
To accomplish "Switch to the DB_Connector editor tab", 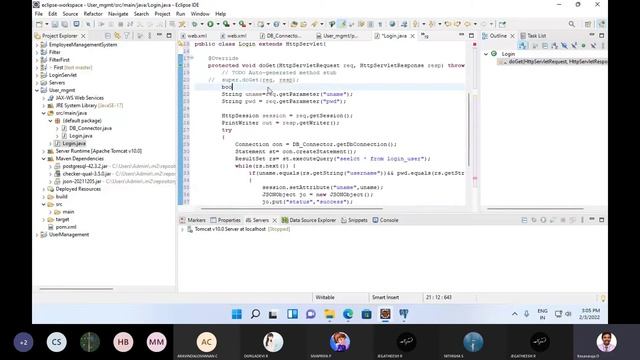I will coord(280,36).
